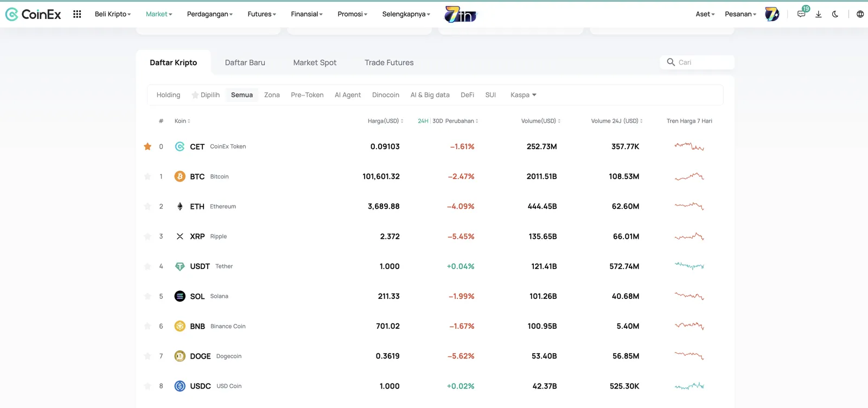Expand the Selengkapnya menu

(406, 14)
